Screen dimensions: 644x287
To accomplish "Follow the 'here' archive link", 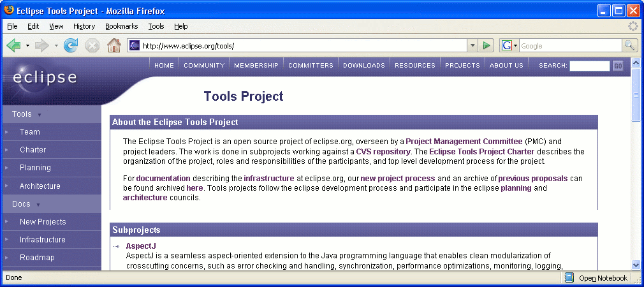I will tap(194, 188).
